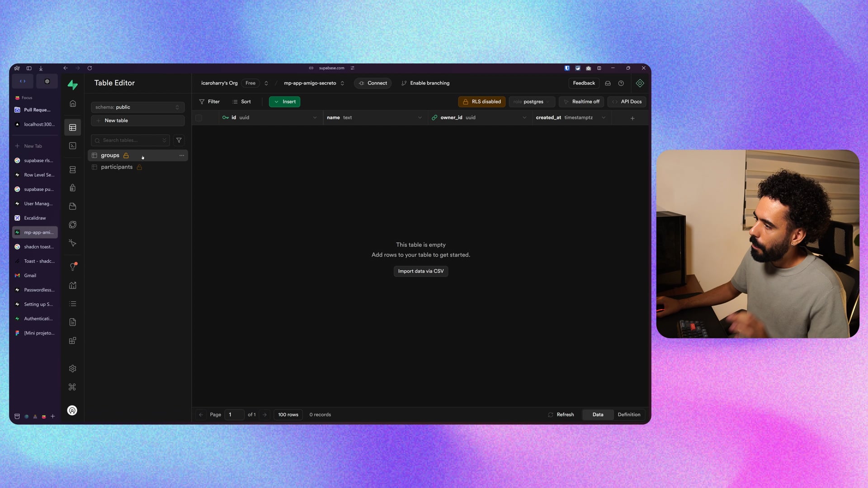Open the Database section in the sidebar
Screen dimensions: 868x488
[x=72, y=170]
